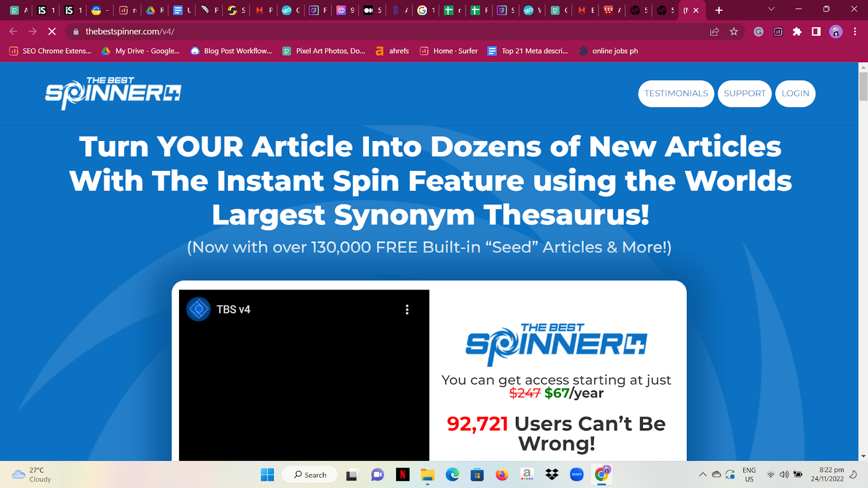Open the Surfer extension in the toolbar
Viewport: 868px width, 488px height.
[778, 31]
